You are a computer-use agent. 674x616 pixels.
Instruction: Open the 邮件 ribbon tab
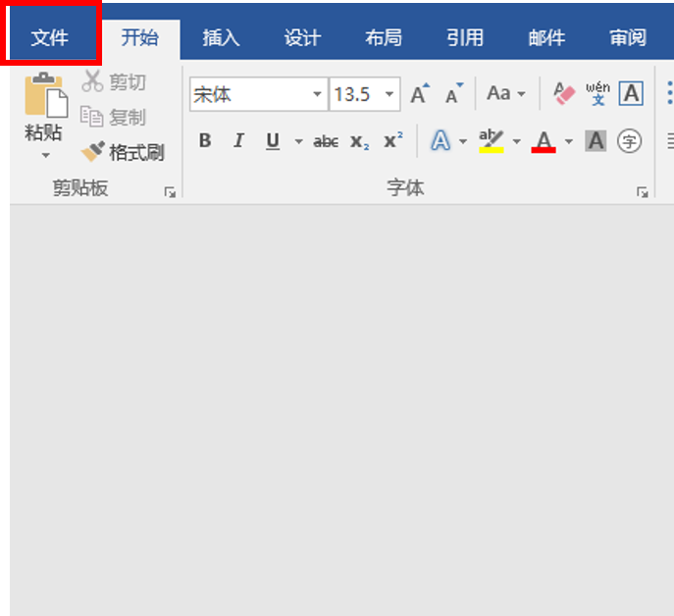pos(546,38)
